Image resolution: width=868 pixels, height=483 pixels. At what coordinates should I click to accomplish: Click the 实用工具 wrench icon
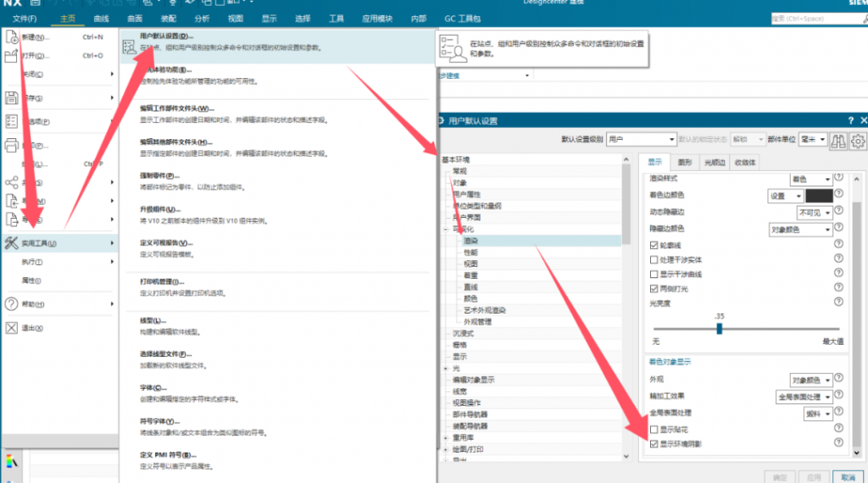coord(12,243)
